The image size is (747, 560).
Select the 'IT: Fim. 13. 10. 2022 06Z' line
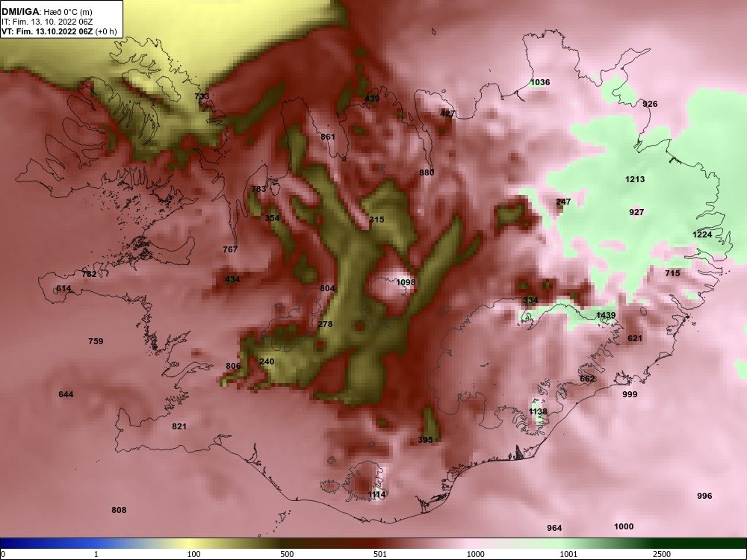click(47, 22)
